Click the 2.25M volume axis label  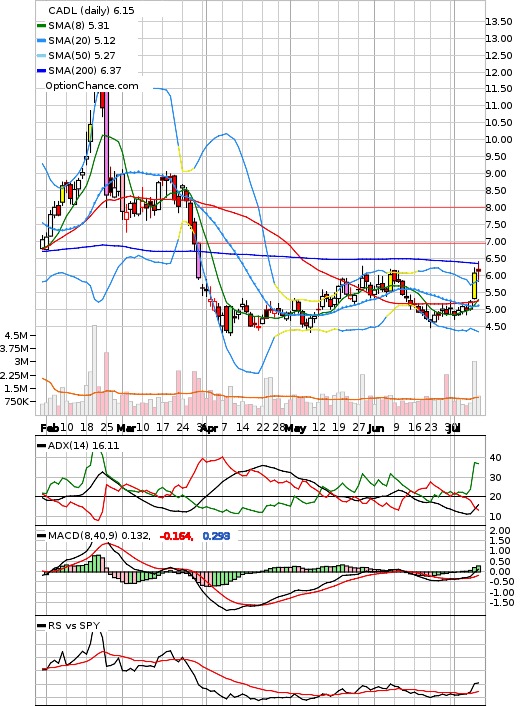[x=14, y=375]
